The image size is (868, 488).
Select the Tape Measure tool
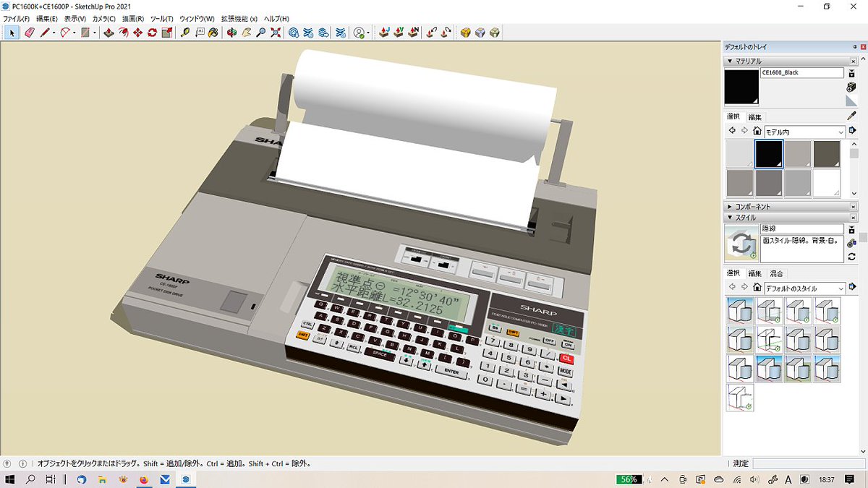pyautogui.click(x=186, y=33)
